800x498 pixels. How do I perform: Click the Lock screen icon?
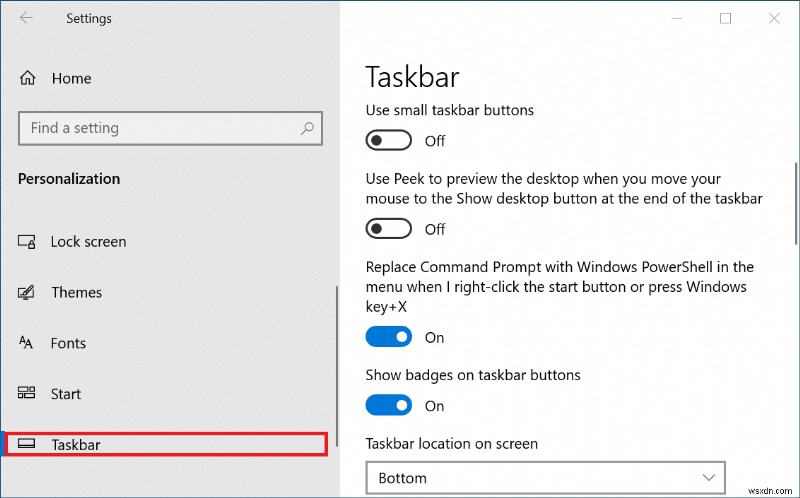(x=27, y=242)
